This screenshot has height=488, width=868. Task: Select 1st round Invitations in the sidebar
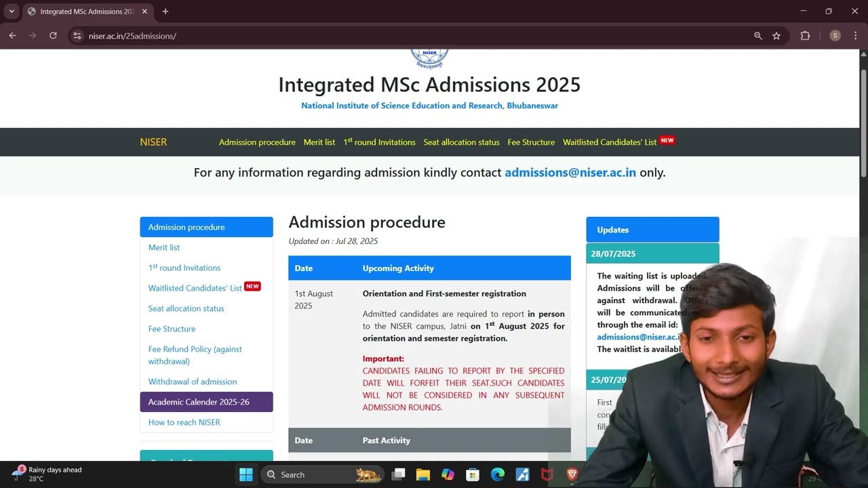[184, 268]
